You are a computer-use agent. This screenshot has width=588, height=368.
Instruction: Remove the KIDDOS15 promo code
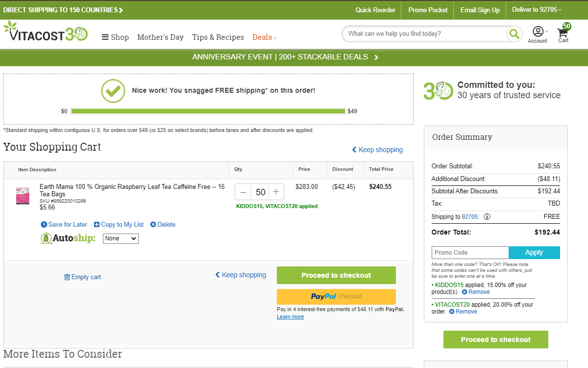pyautogui.click(x=476, y=292)
